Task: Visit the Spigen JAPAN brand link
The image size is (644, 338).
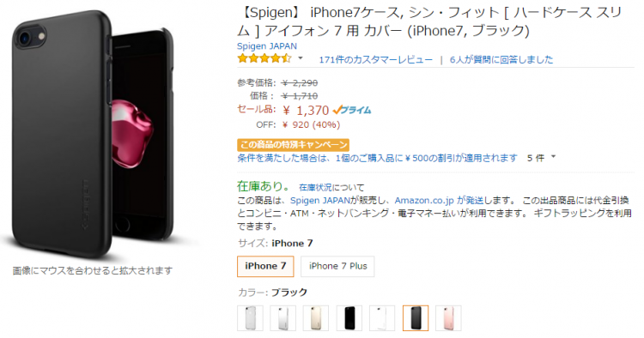Action: [x=266, y=46]
